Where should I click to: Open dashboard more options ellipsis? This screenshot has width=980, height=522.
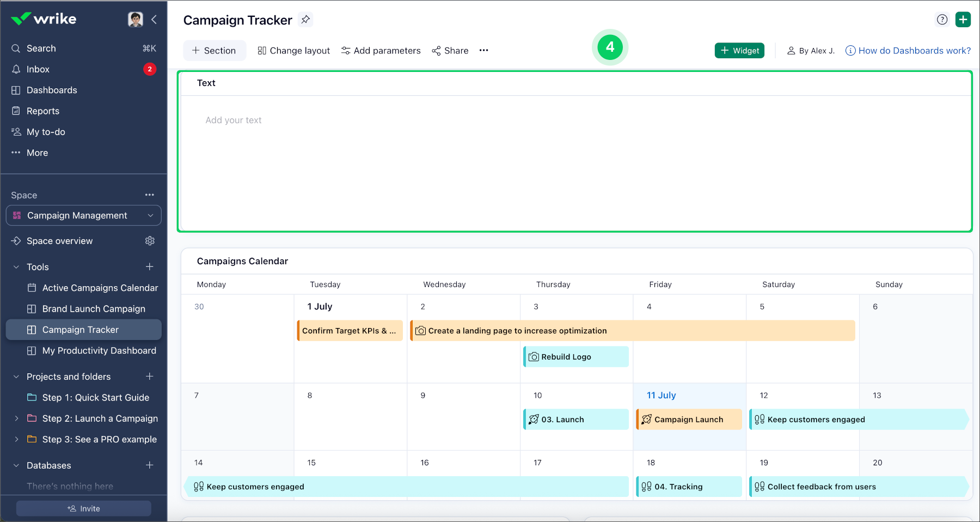[x=483, y=51]
